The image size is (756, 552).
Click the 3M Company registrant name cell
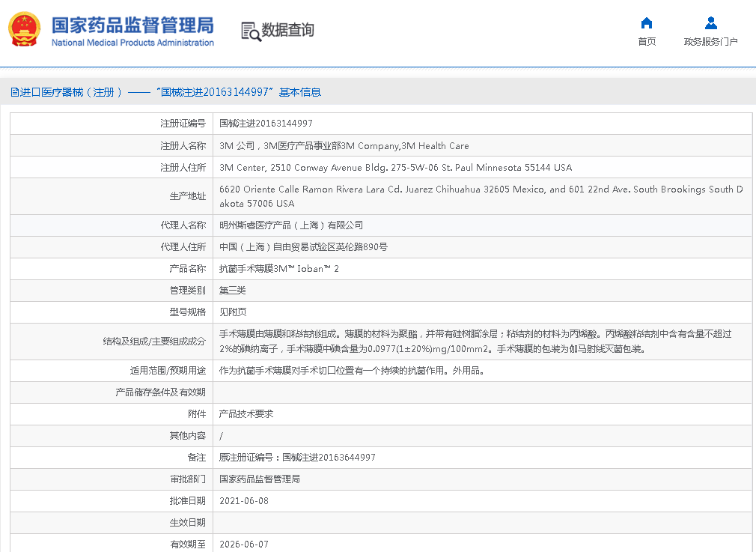[344, 145]
